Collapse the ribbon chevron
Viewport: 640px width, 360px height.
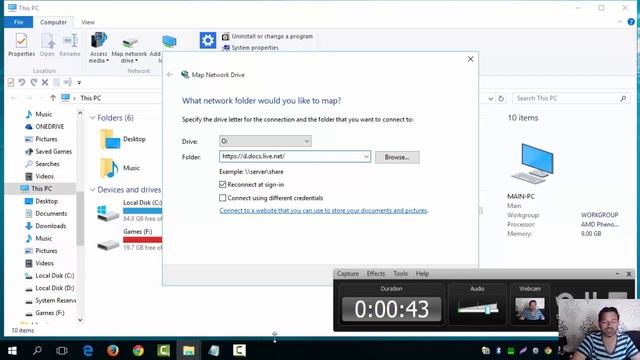pyautogui.click(x=620, y=22)
